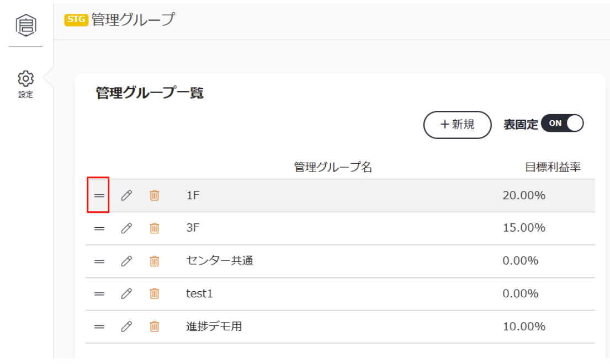This screenshot has width=610, height=364.
Task: Click the 20.00% target profit value
Action: [x=524, y=195]
